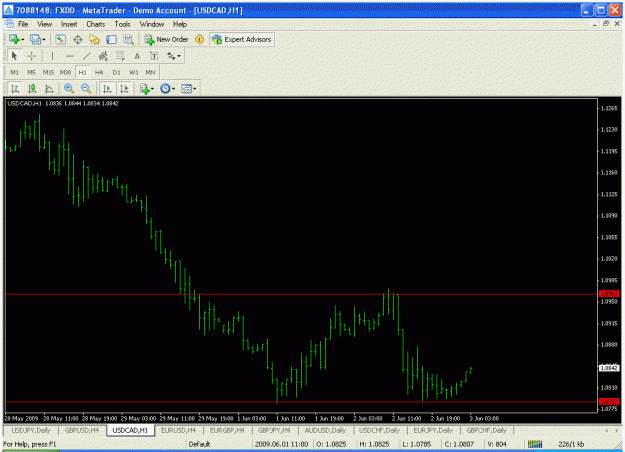The image size is (625, 452).
Task: Switch to EURGBP,H4 chart tab
Action: click(x=227, y=430)
